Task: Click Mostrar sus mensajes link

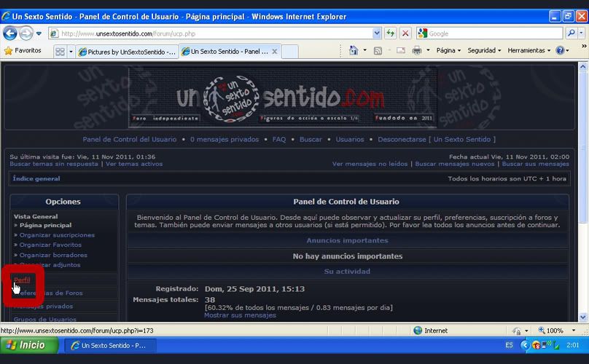Action: tap(240, 315)
